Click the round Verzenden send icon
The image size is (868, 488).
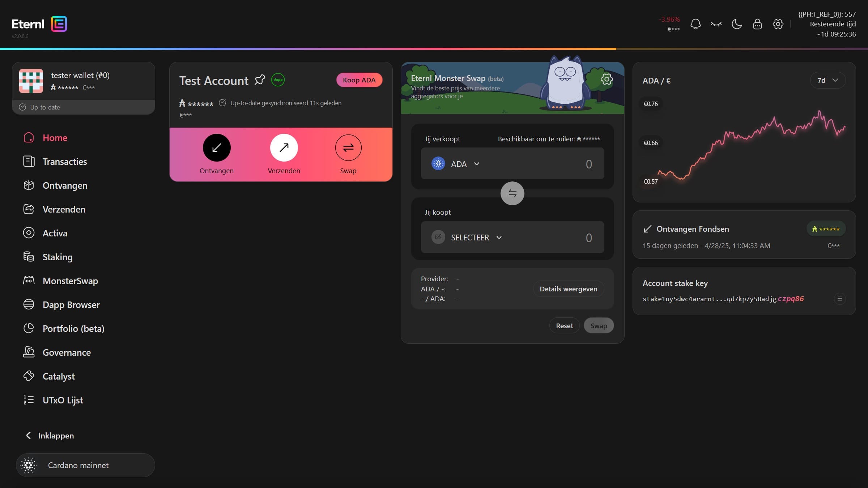[x=284, y=147]
